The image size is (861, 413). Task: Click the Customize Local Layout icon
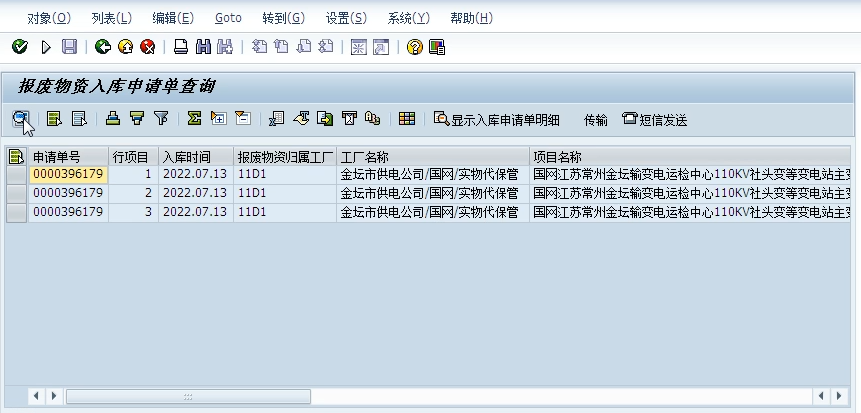tap(437, 47)
